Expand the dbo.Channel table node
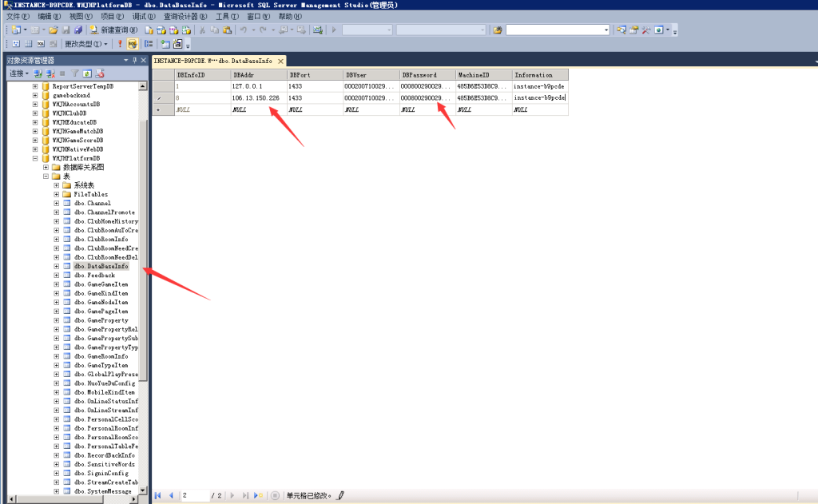 pyautogui.click(x=57, y=204)
